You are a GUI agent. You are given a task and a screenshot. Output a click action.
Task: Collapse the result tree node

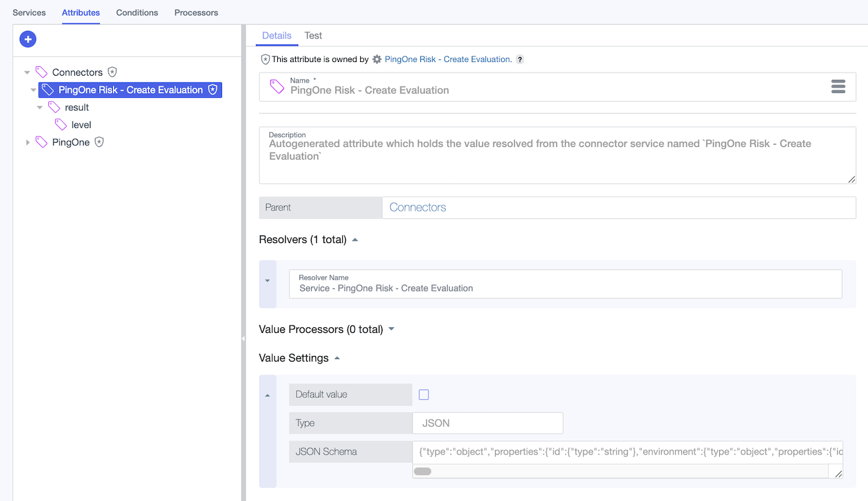tap(40, 107)
